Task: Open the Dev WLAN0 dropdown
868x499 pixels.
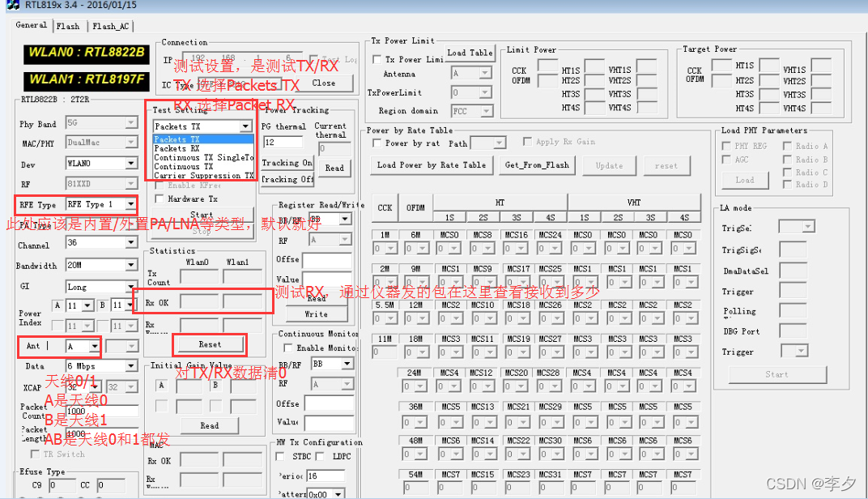Action: (x=130, y=164)
